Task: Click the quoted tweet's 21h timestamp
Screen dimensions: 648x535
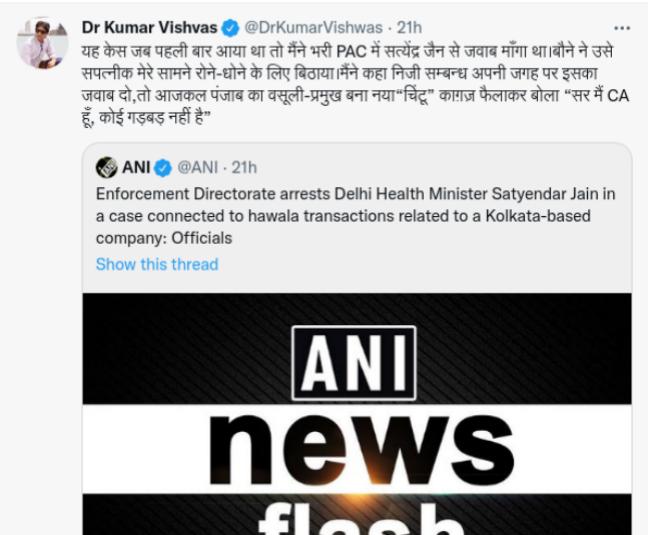Action: [x=244, y=167]
